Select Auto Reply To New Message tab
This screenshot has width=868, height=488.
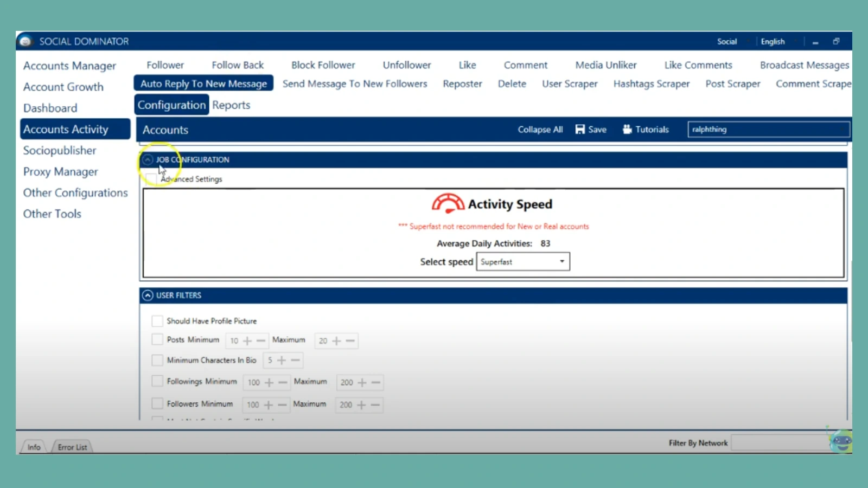pos(203,84)
